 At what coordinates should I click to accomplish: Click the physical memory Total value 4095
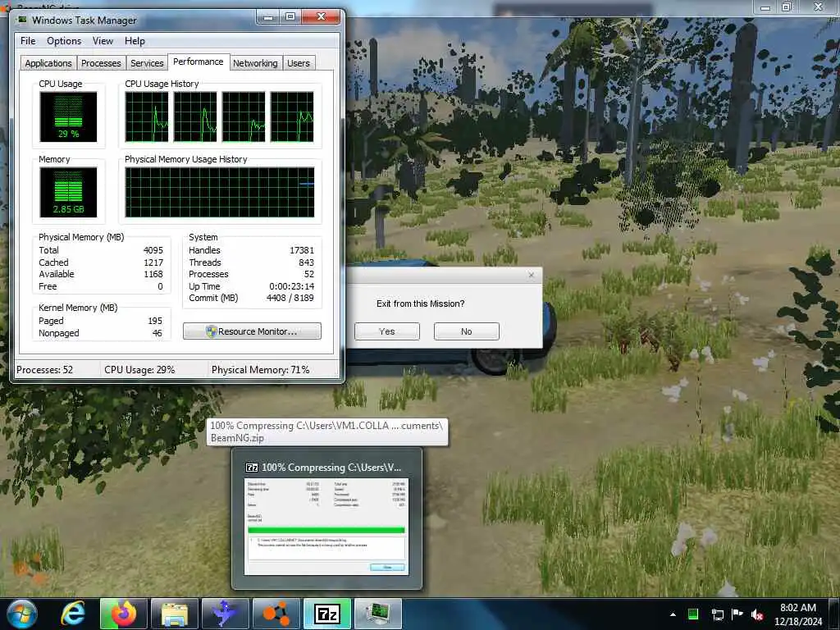[153, 250]
